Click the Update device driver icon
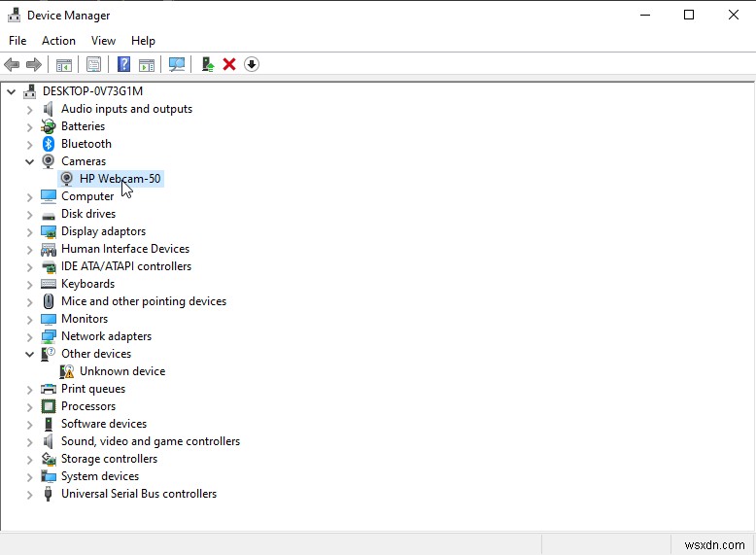Viewport: 756px width, 555px height. click(x=208, y=64)
